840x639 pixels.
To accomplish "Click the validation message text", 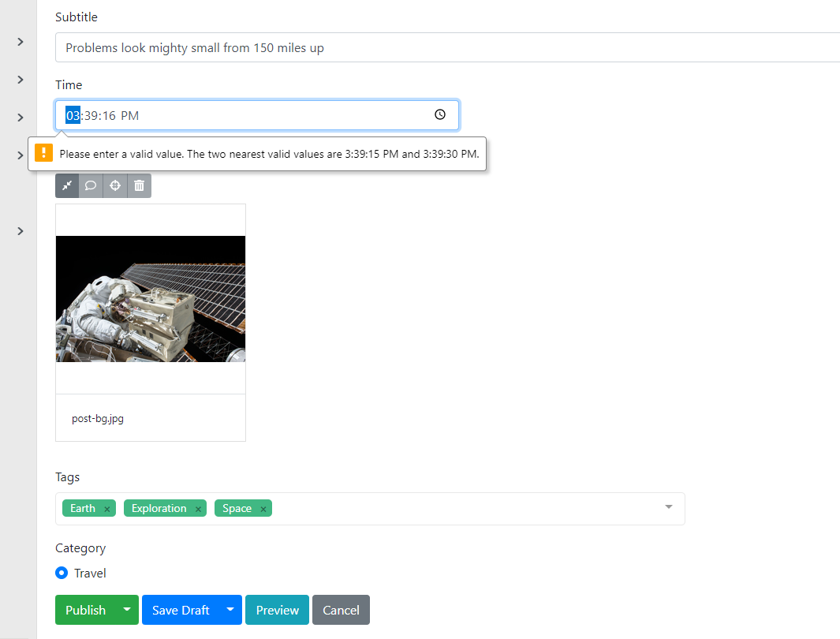I will [270, 155].
